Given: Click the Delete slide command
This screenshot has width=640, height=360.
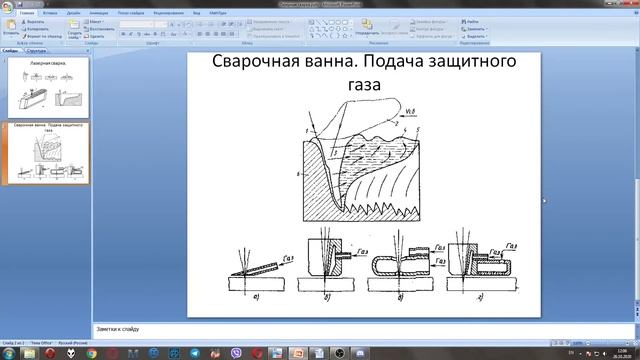Looking at the screenshot, I should pos(94,36).
